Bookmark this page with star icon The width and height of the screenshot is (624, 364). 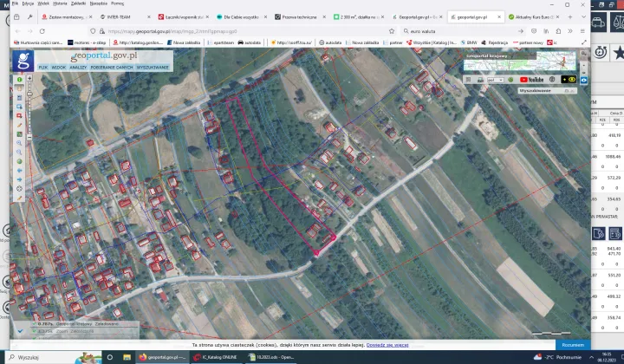coord(392,31)
